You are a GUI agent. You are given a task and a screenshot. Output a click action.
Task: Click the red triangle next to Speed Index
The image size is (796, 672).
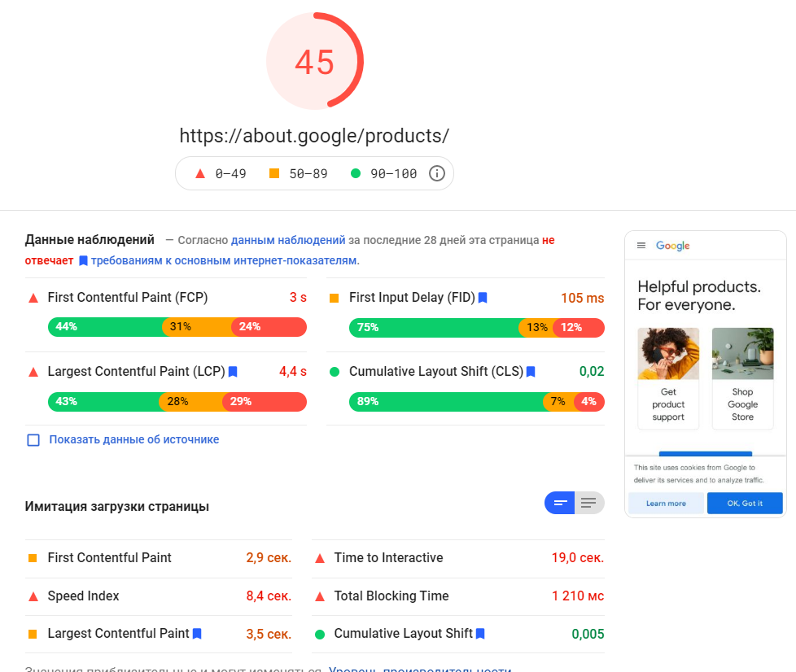[33, 596]
